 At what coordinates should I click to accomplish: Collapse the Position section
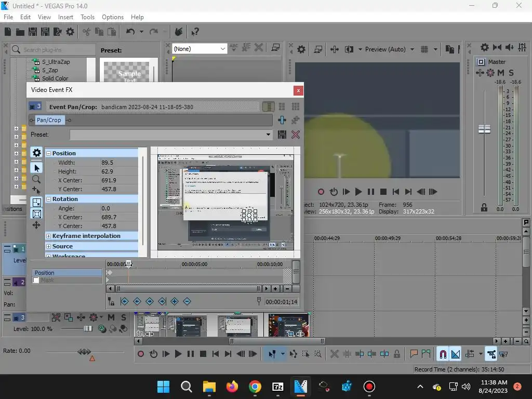tap(48, 153)
